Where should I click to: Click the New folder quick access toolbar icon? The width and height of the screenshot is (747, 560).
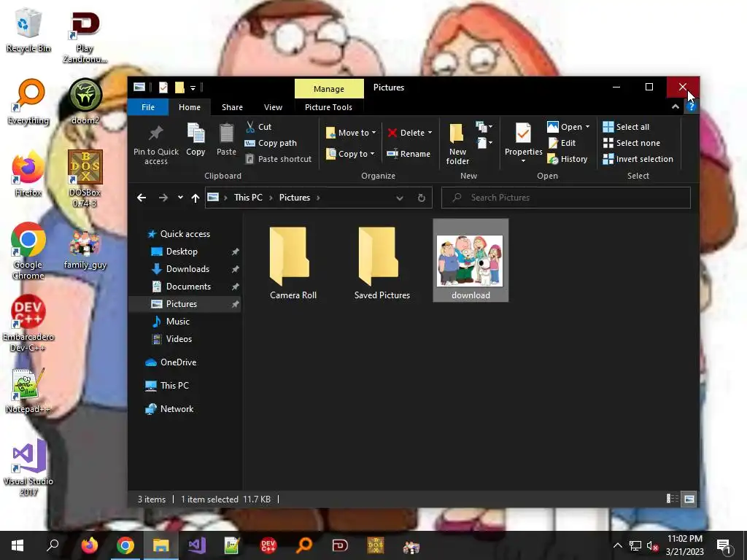pos(179,87)
